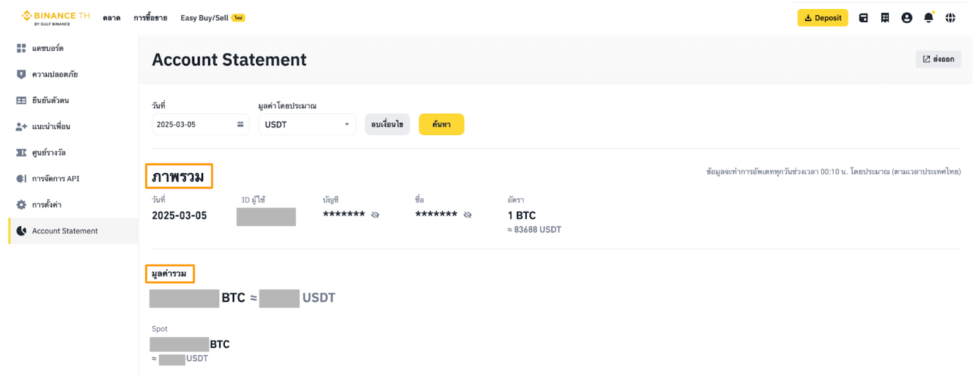Open the date picker calendar icon
The width and height of the screenshot is (980, 377).
pos(240,124)
